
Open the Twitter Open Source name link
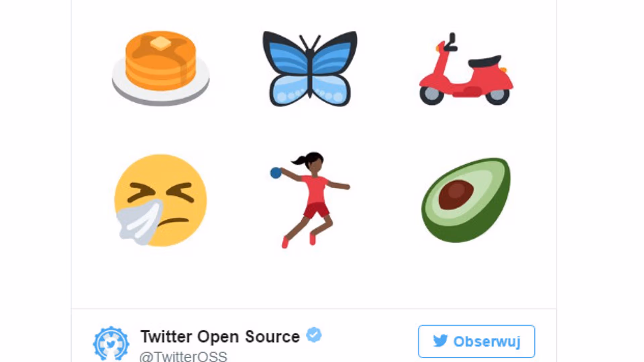[x=220, y=337]
